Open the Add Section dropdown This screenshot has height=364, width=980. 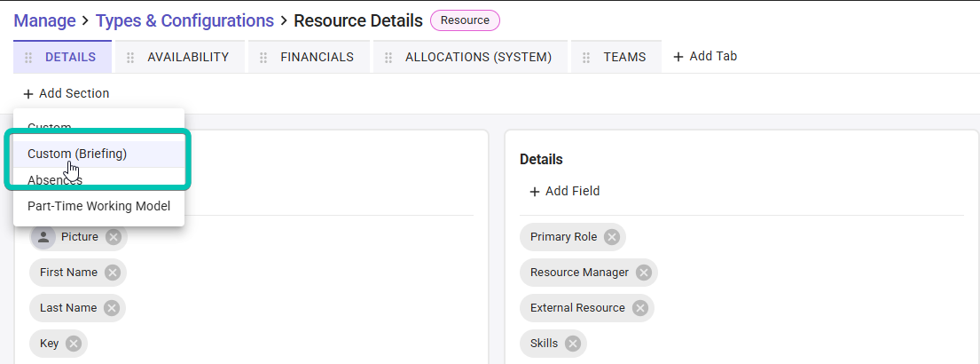(67, 94)
